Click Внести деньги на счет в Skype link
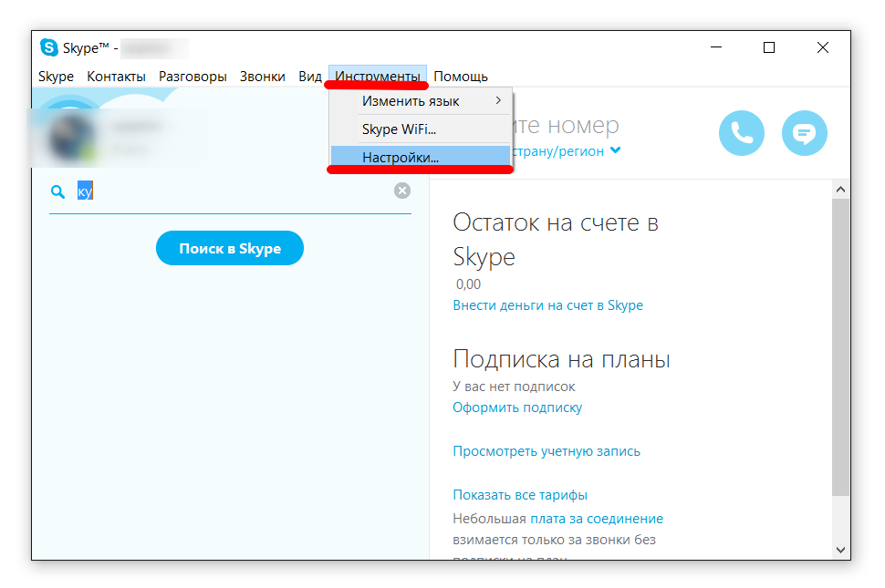 (x=547, y=305)
